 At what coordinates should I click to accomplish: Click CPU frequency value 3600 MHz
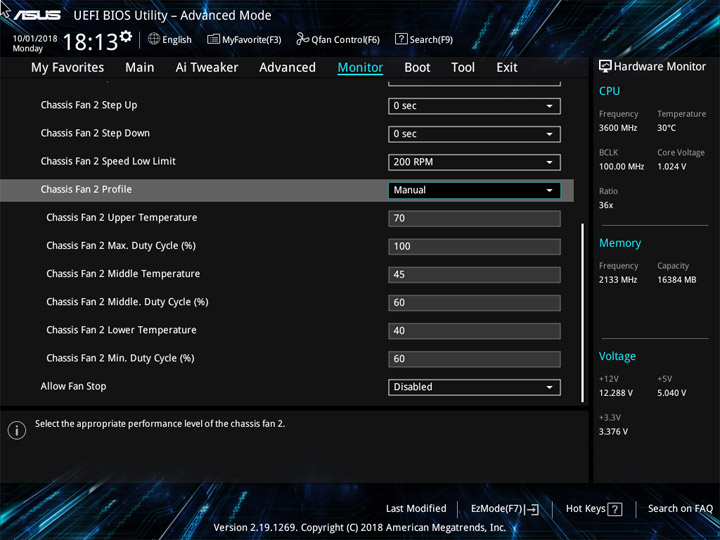click(618, 128)
